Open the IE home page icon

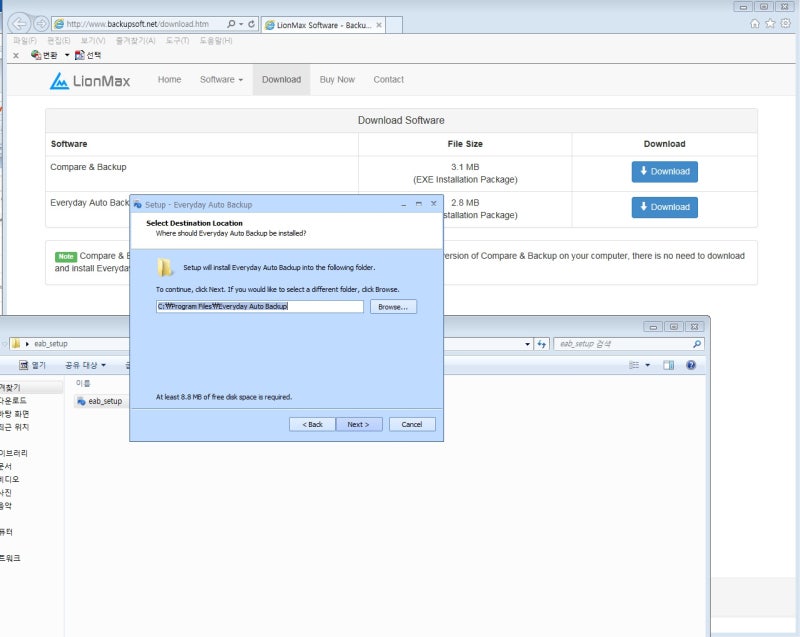[755, 23]
